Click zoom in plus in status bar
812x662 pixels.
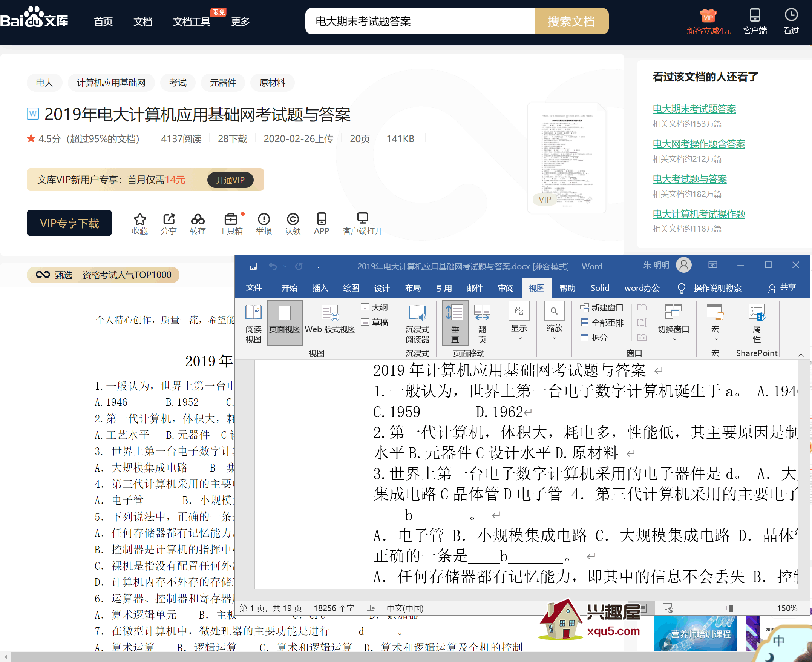click(766, 608)
